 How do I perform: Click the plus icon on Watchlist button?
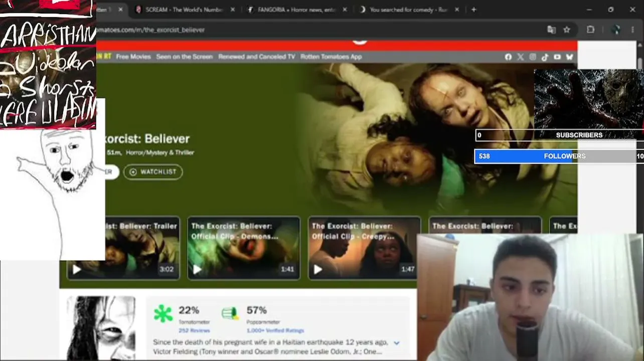click(x=133, y=172)
